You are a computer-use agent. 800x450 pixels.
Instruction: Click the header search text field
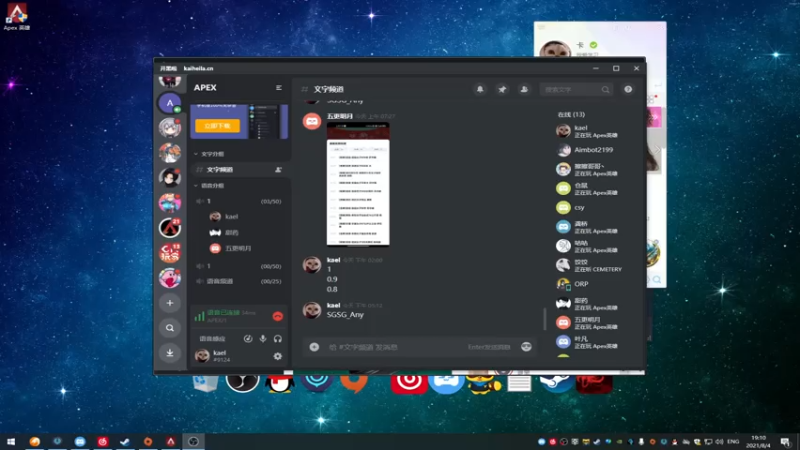[570, 90]
